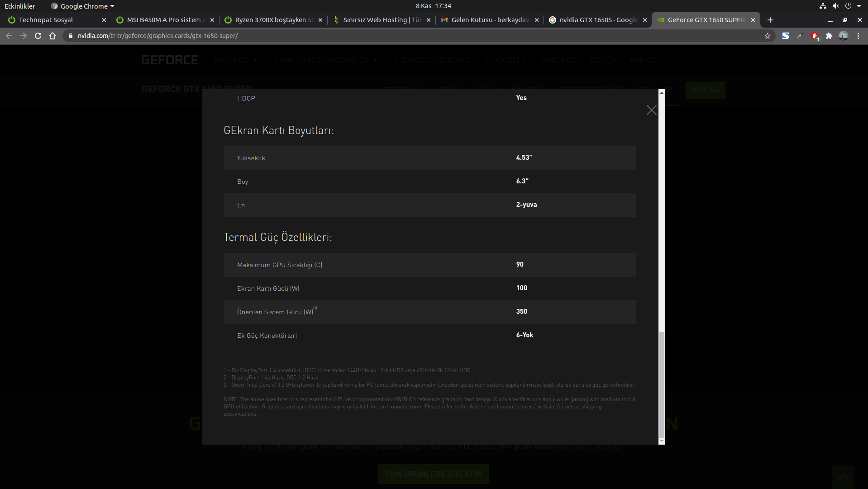Expand the ÜRÜNLER navigation dropdown

click(236, 60)
